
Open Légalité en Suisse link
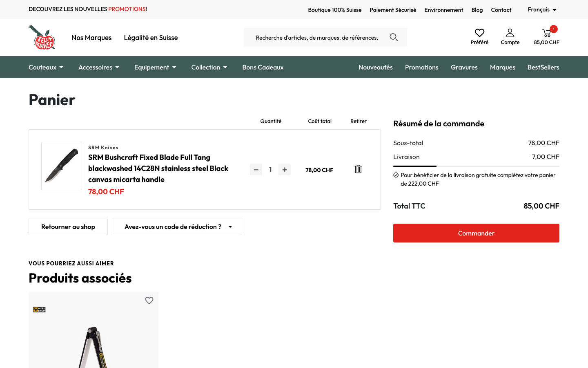(151, 38)
